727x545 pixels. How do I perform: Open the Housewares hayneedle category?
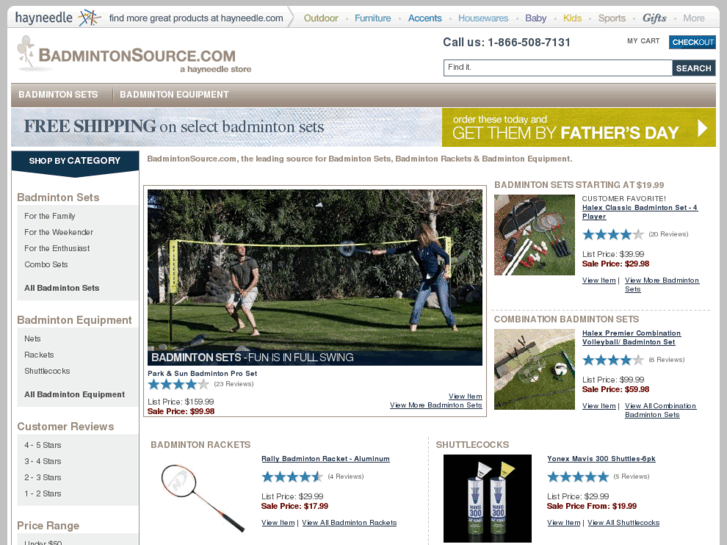[483, 18]
